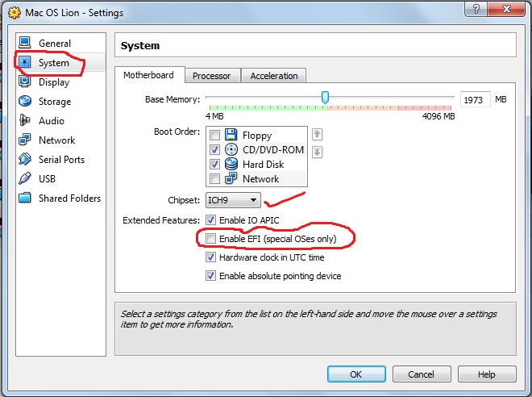The image size is (532, 397).
Task: Open the Chipset ICH9 dropdown
Action: (x=233, y=200)
